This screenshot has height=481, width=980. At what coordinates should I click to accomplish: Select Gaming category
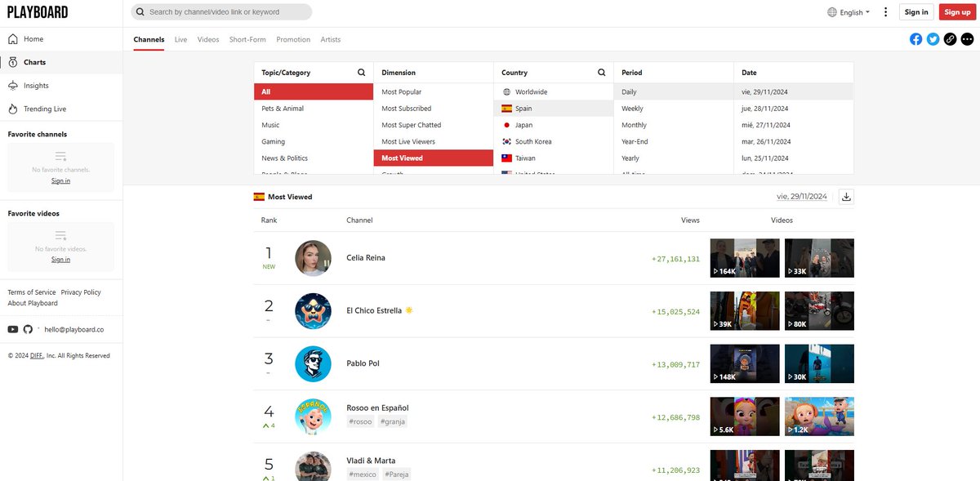pyautogui.click(x=314, y=141)
